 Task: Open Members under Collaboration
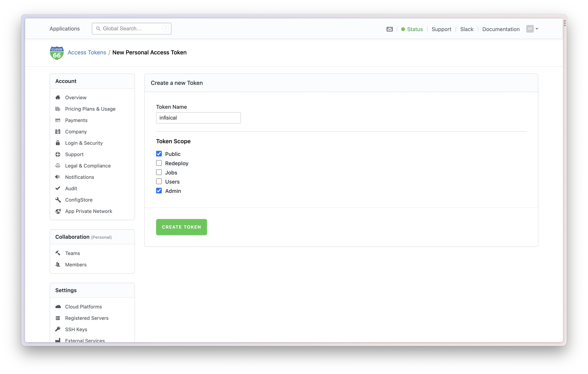(76, 264)
